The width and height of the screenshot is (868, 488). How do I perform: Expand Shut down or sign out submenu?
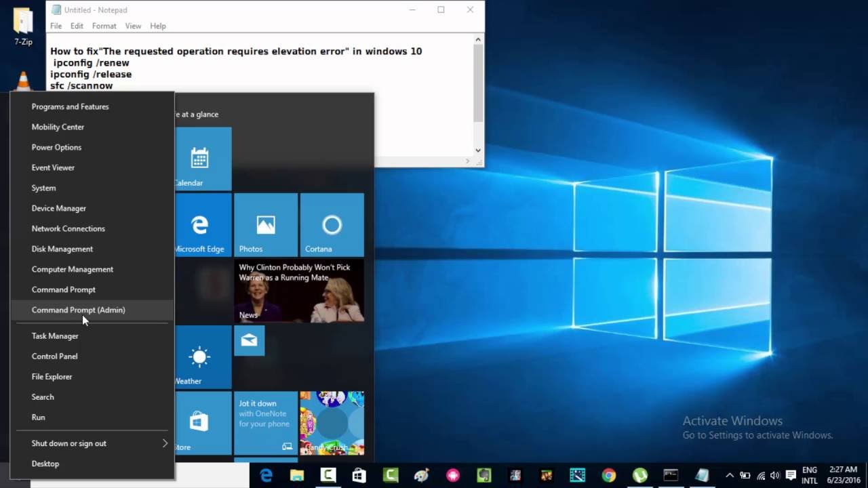pos(92,443)
